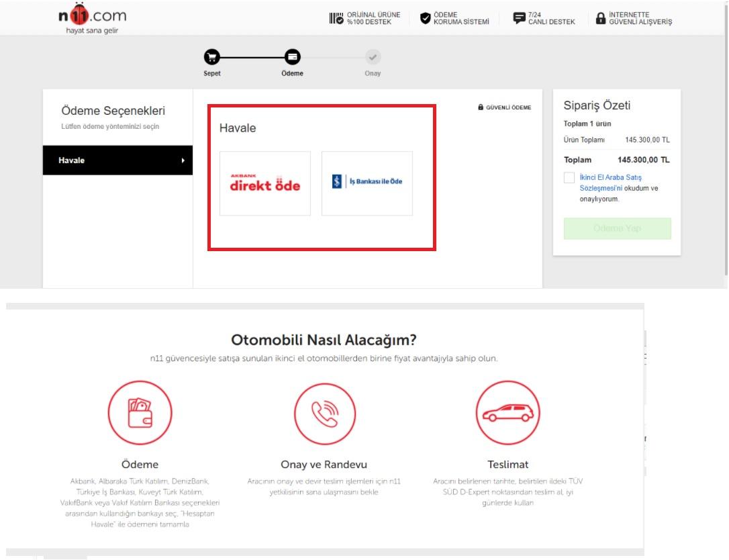
Task: Click the Onay confirmation step icon
Action: [x=373, y=57]
